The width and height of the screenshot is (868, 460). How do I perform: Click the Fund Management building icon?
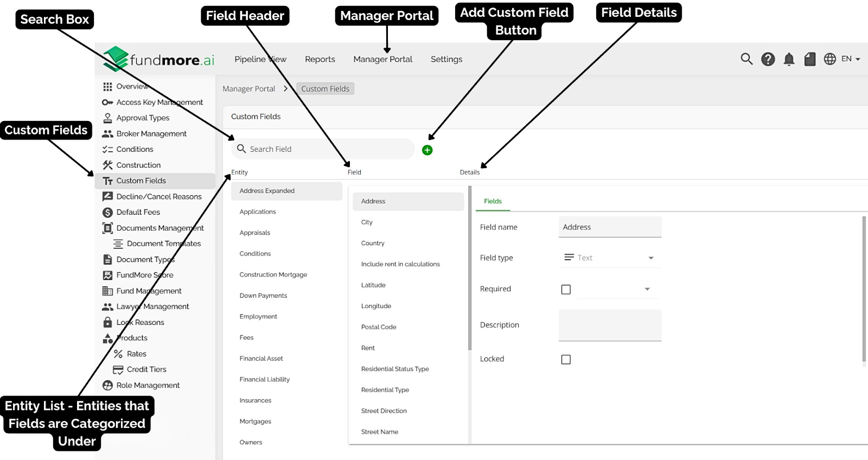tap(107, 291)
